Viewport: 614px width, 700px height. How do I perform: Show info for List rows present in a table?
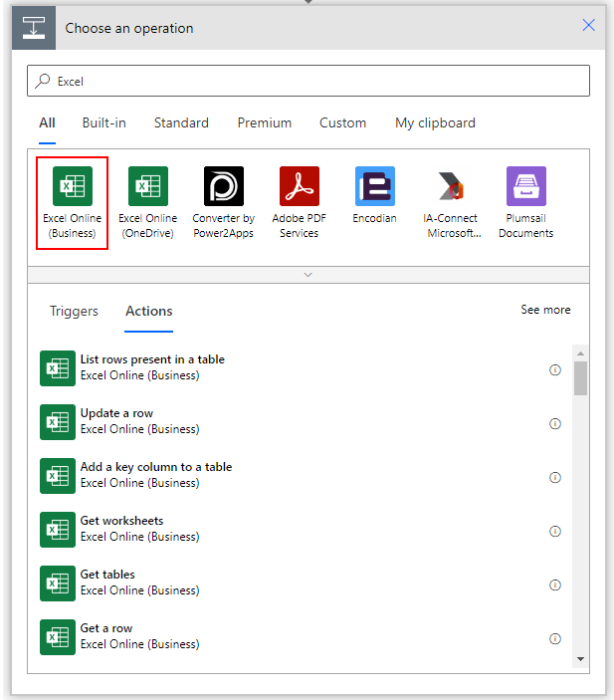coord(555,369)
